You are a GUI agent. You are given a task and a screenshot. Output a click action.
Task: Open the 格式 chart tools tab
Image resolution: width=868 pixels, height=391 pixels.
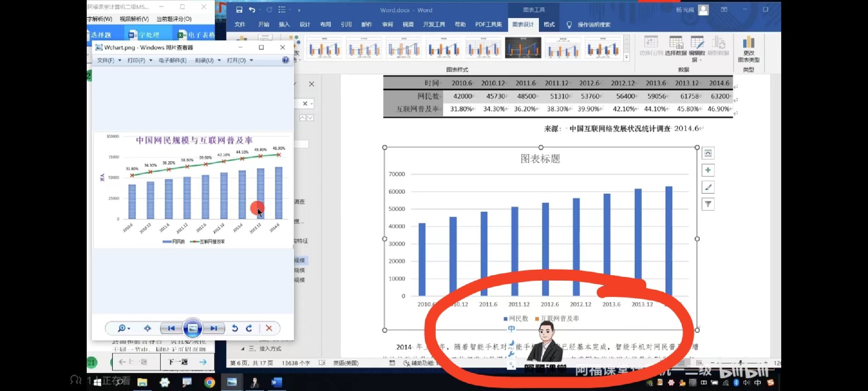[549, 24]
